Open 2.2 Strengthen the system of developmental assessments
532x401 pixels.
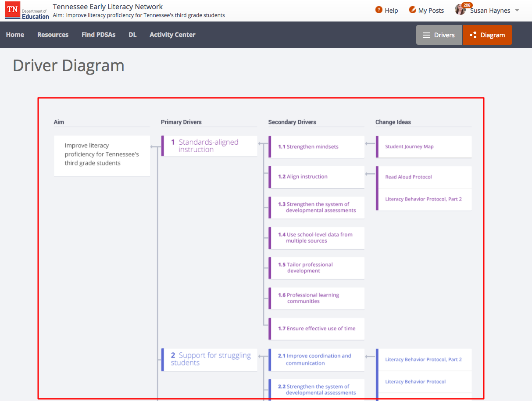click(316, 390)
